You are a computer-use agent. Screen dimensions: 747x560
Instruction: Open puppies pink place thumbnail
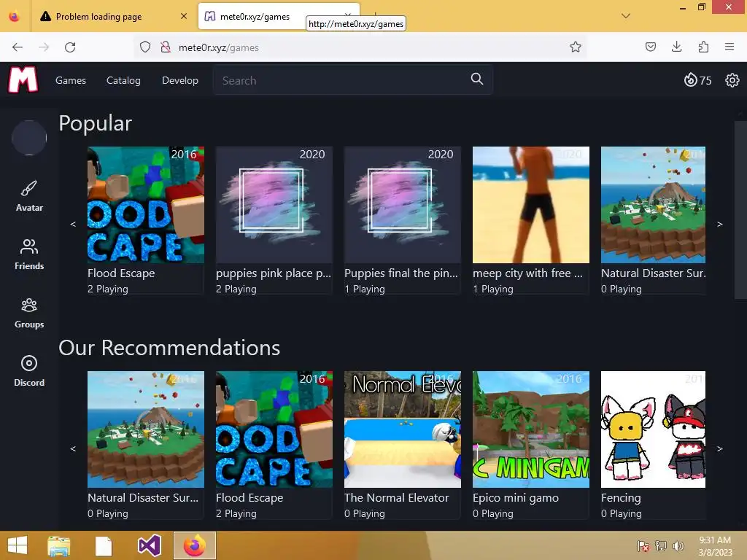click(274, 205)
